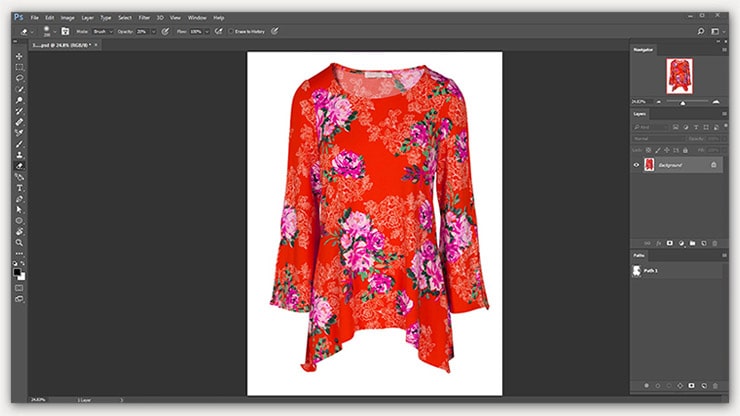Viewport: 740px width, 416px height.
Task: Open the brush preset picker dropdown
Action: pos(55,32)
